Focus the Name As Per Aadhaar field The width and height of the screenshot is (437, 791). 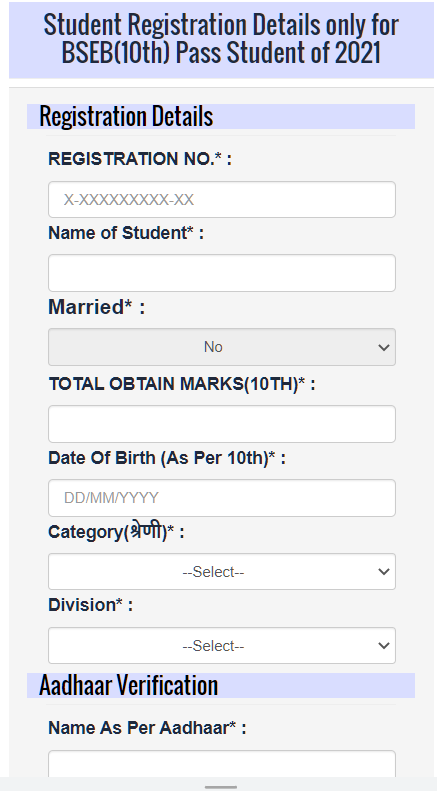[222, 764]
